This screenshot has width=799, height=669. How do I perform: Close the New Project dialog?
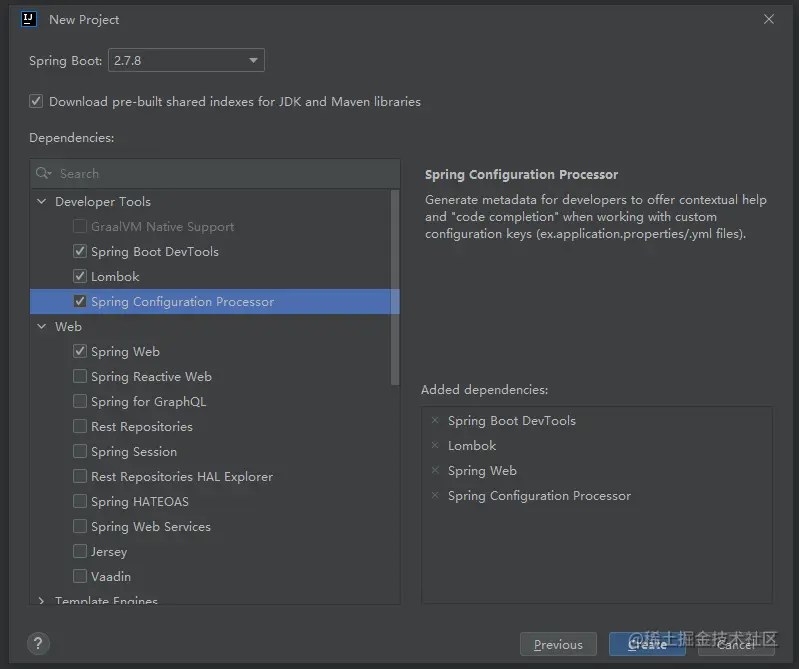click(769, 19)
